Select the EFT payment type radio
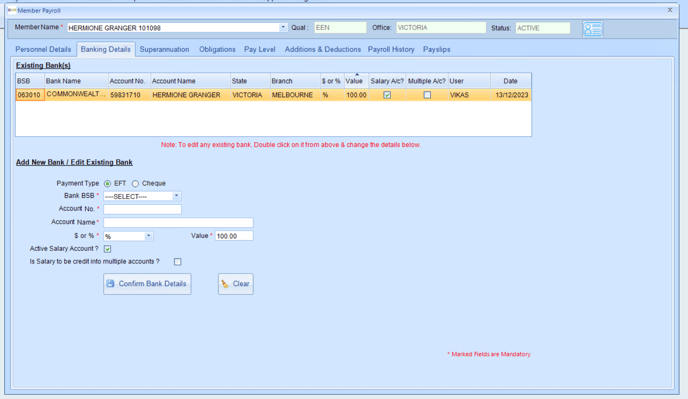 tap(108, 183)
